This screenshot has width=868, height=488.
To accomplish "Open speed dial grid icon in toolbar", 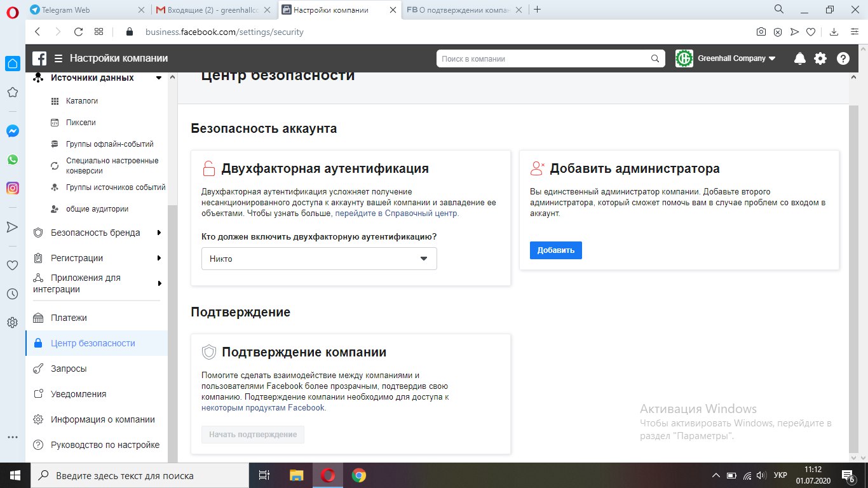I will point(98,32).
